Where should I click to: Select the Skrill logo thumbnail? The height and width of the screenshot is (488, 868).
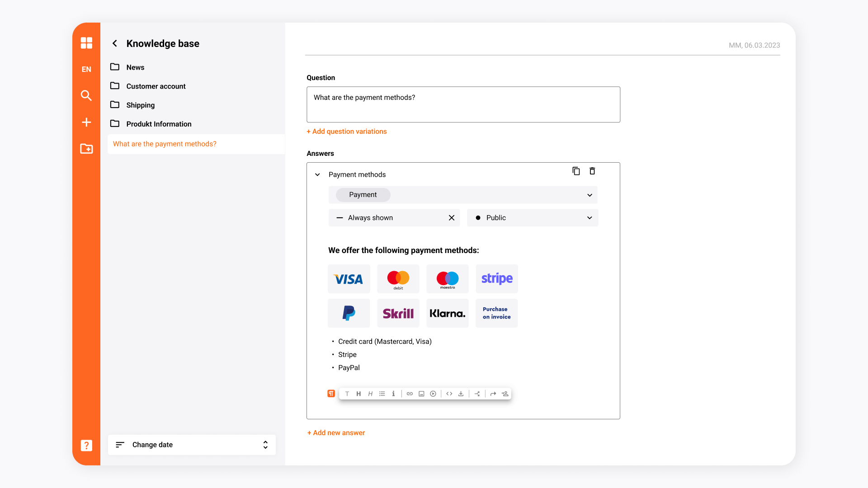398,313
